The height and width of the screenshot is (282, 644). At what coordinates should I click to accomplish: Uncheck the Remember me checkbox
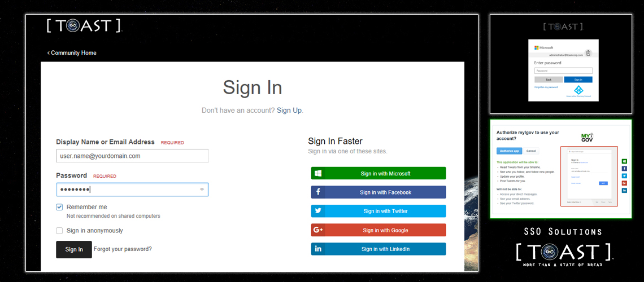coord(59,207)
